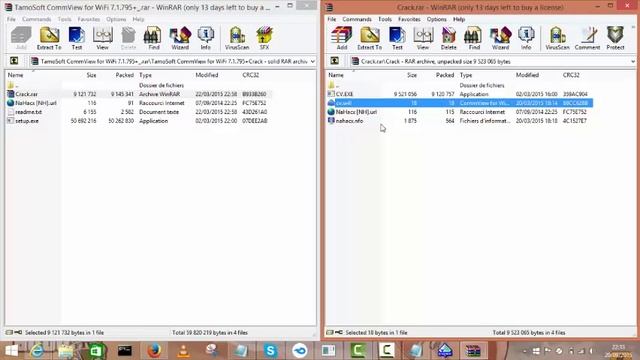Expand address path dropdown in left window
Screen dimensions: 640x360
tap(313, 62)
